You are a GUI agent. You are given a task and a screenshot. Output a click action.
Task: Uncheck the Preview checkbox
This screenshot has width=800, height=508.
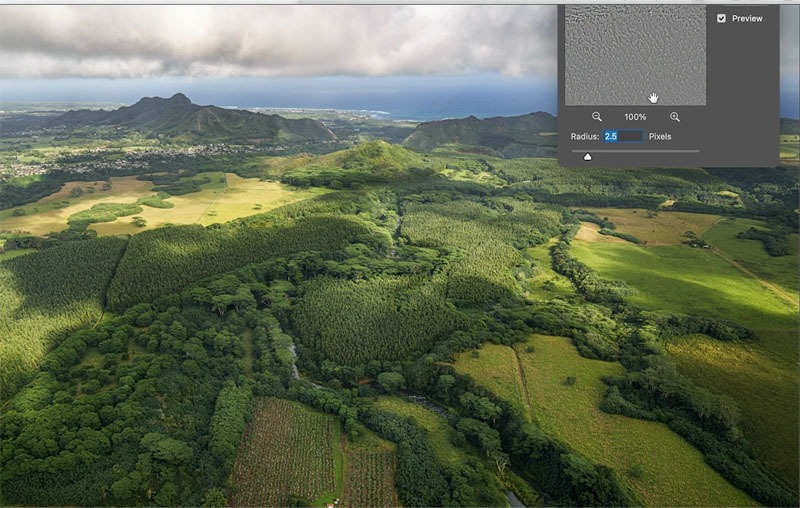pos(721,18)
